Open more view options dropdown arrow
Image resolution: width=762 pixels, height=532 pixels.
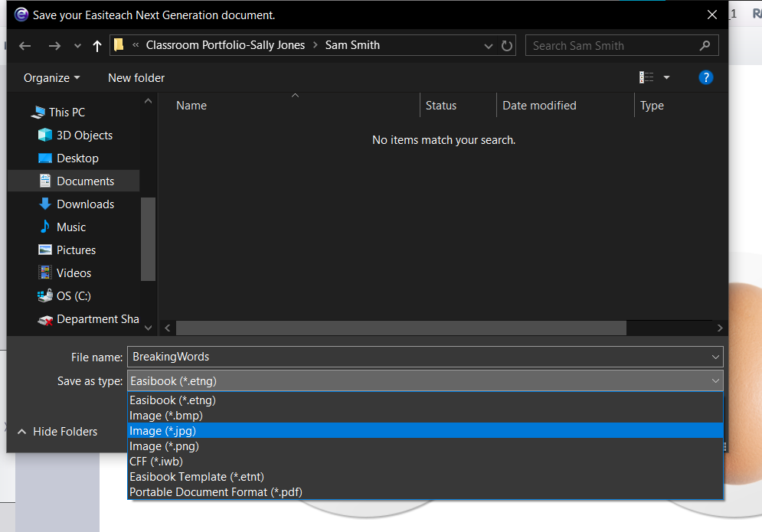coord(667,77)
